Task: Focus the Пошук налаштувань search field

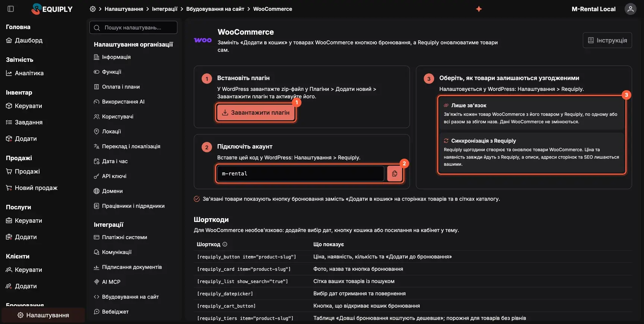Action: pyautogui.click(x=133, y=28)
